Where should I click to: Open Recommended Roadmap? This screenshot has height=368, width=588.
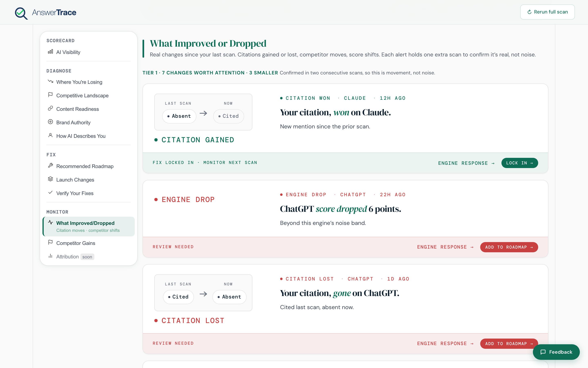(88, 166)
